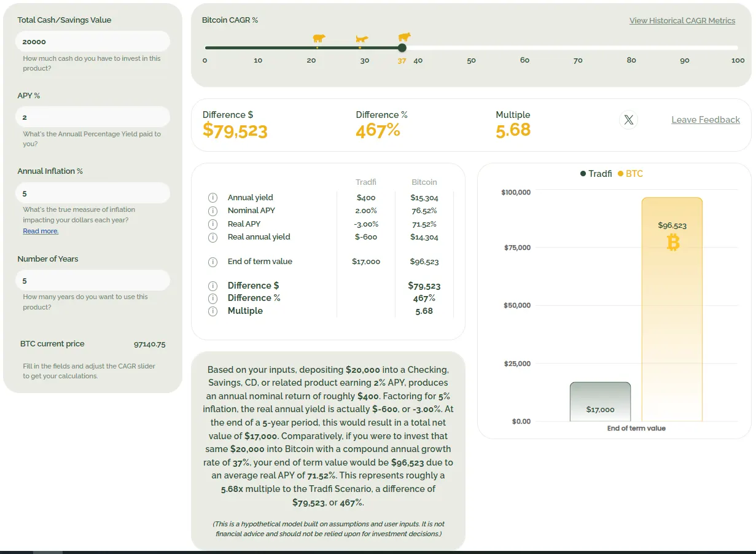756x554 pixels.
Task: Click Tradfi annual yield $400 cell
Action: tap(366, 198)
